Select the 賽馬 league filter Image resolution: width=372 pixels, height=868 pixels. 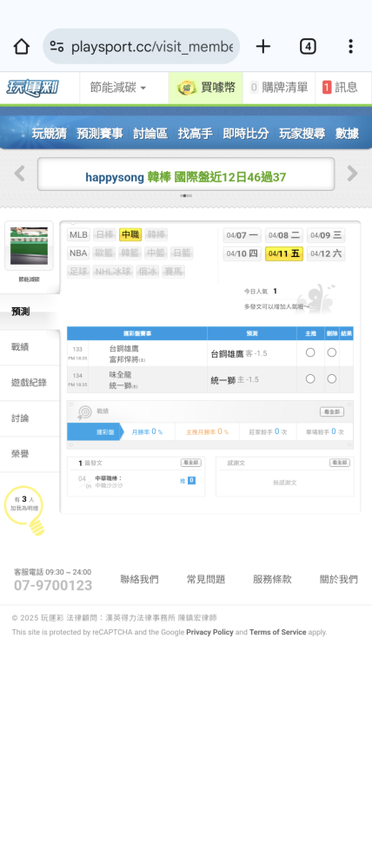pos(174,271)
